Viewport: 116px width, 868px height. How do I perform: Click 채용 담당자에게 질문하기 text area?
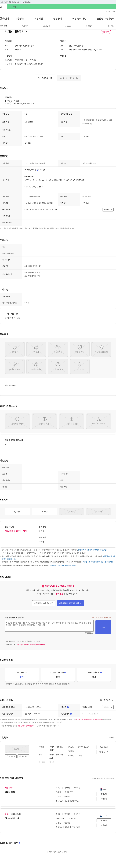(x=49, y=626)
